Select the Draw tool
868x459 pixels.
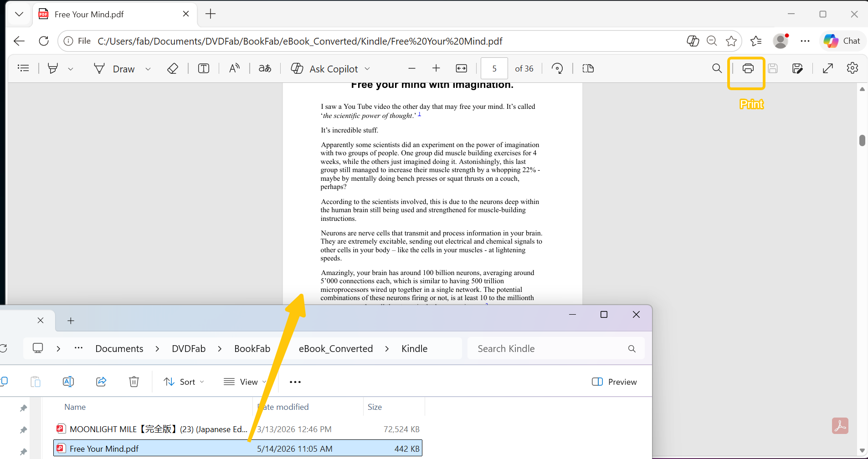click(x=114, y=69)
